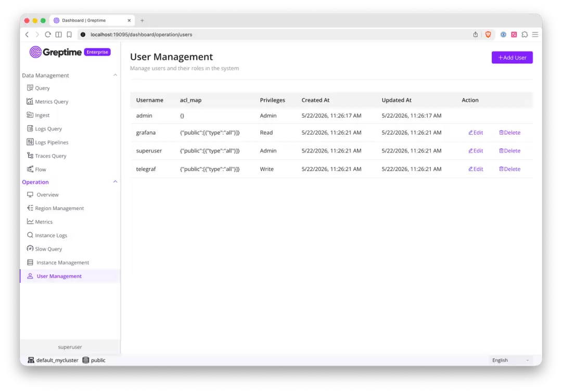Collapse the Data Management section chevron
Image resolution: width=562 pixels, height=392 pixels.
[115, 75]
